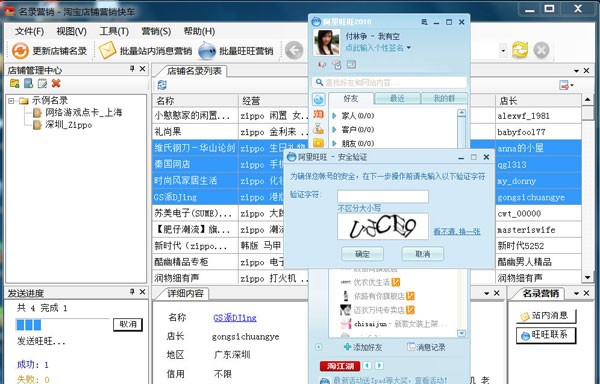Click the sending progress bar
The image size is (600, 384).
pos(63,325)
